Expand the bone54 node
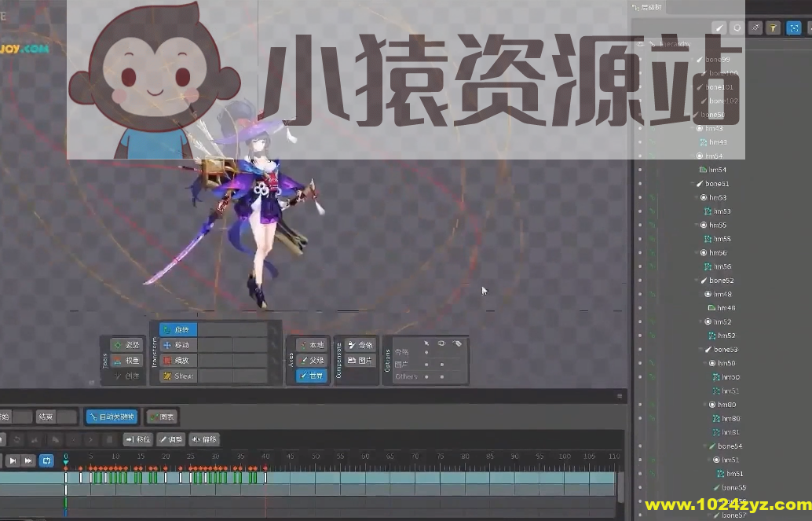812x521 pixels. (x=703, y=446)
